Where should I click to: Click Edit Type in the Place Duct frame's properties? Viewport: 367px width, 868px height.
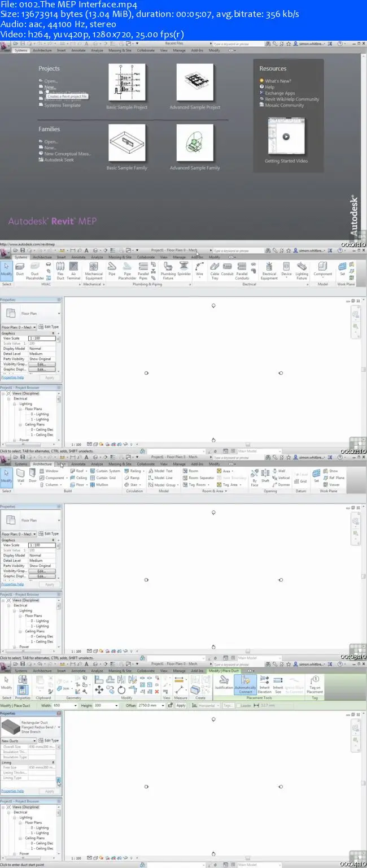[x=49, y=740]
